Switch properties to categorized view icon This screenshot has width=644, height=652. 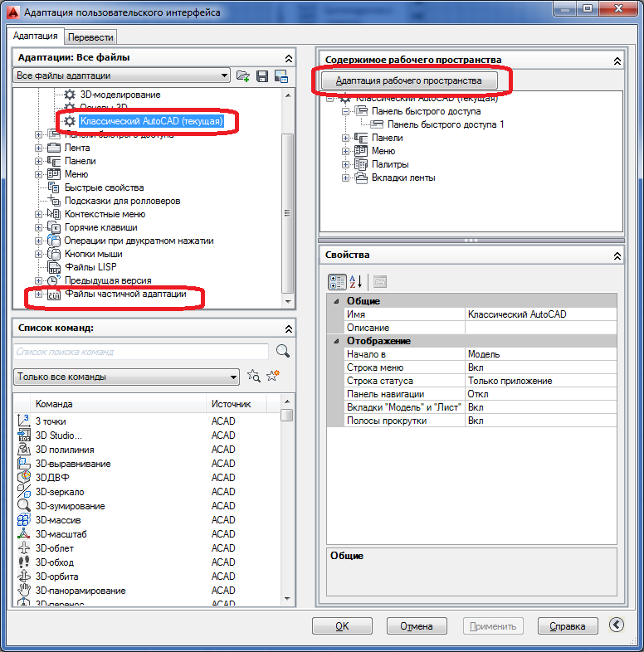337,282
